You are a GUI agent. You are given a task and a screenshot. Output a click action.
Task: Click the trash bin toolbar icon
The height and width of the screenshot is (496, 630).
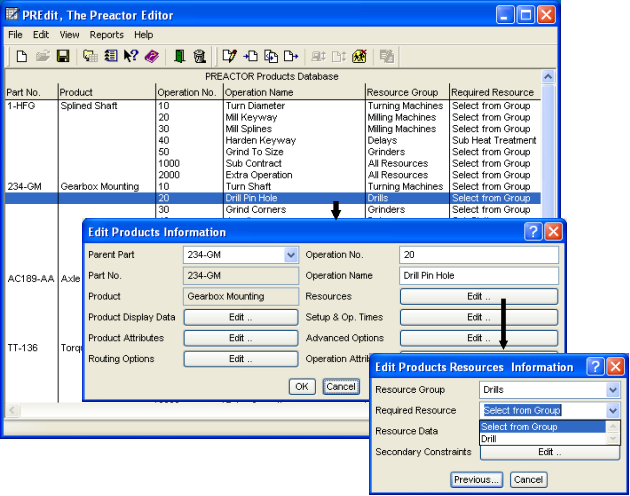[200, 56]
